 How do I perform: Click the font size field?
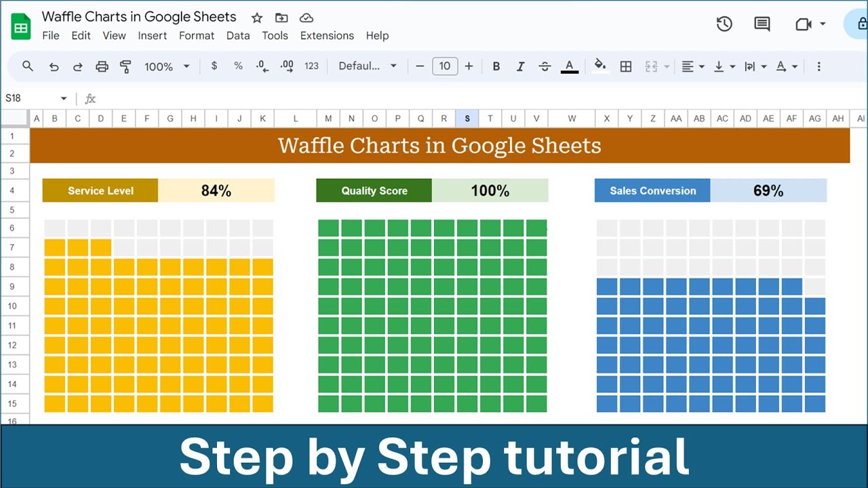(445, 66)
